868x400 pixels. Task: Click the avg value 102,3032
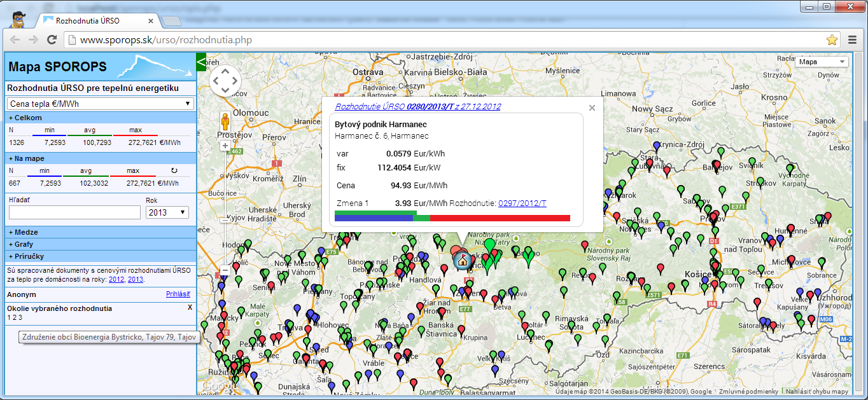93,183
